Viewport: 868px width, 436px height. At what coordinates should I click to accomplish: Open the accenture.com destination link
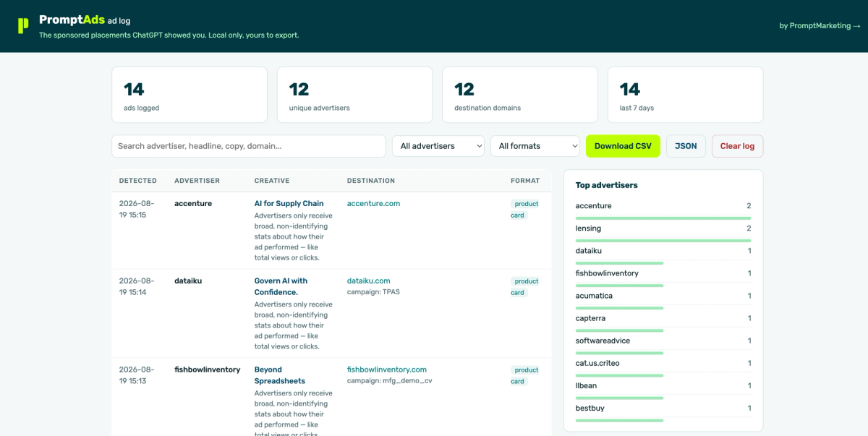373,204
